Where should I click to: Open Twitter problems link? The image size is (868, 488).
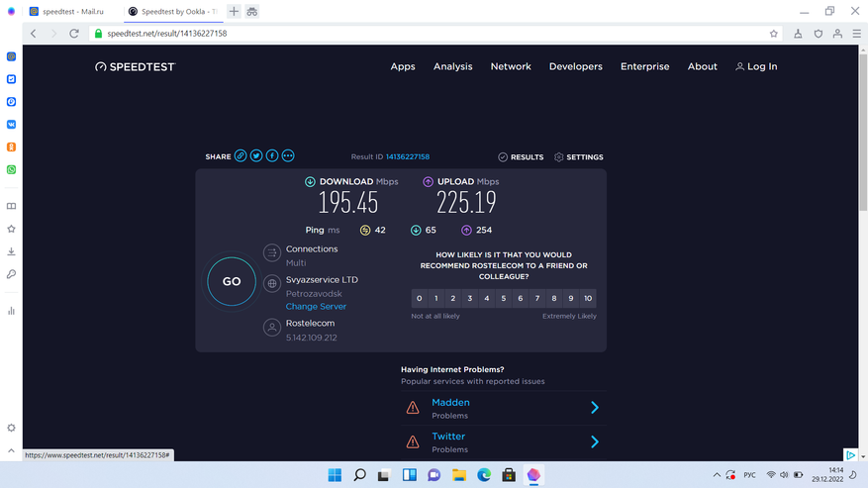(x=448, y=437)
